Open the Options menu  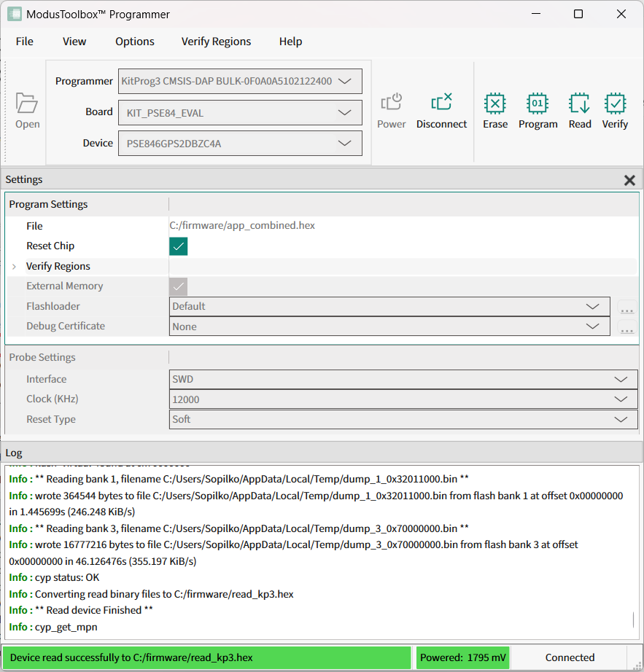pos(135,42)
